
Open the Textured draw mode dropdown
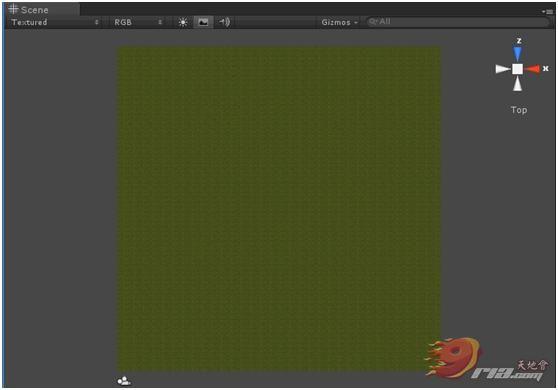pyautogui.click(x=55, y=22)
